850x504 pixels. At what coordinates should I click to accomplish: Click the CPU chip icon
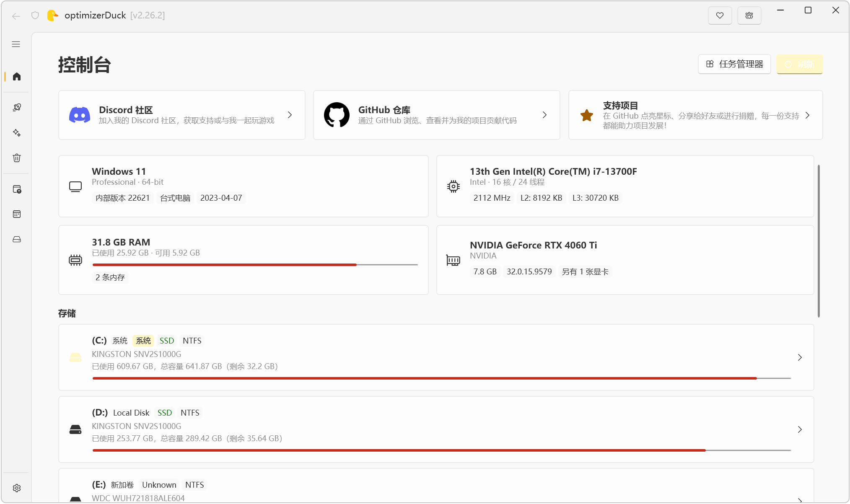point(454,186)
